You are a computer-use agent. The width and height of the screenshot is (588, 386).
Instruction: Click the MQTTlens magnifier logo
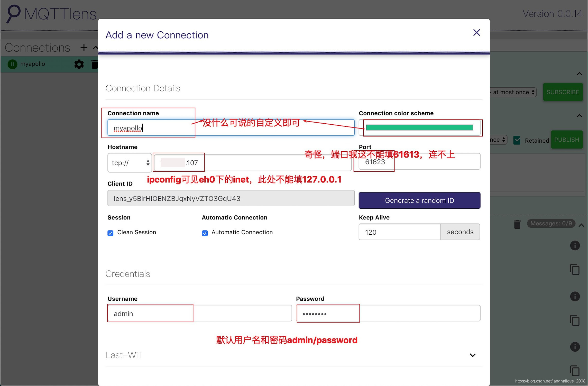pyautogui.click(x=13, y=14)
